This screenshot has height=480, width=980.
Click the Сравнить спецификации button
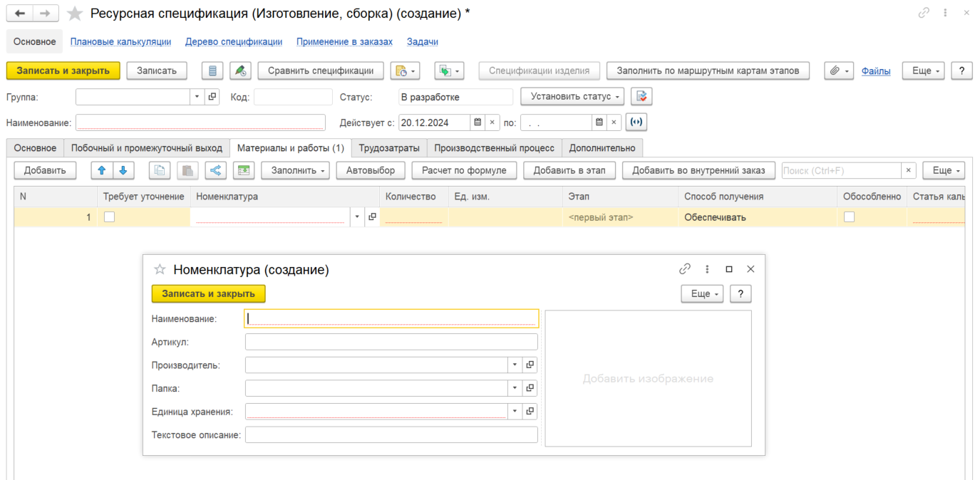coord(321,71)
